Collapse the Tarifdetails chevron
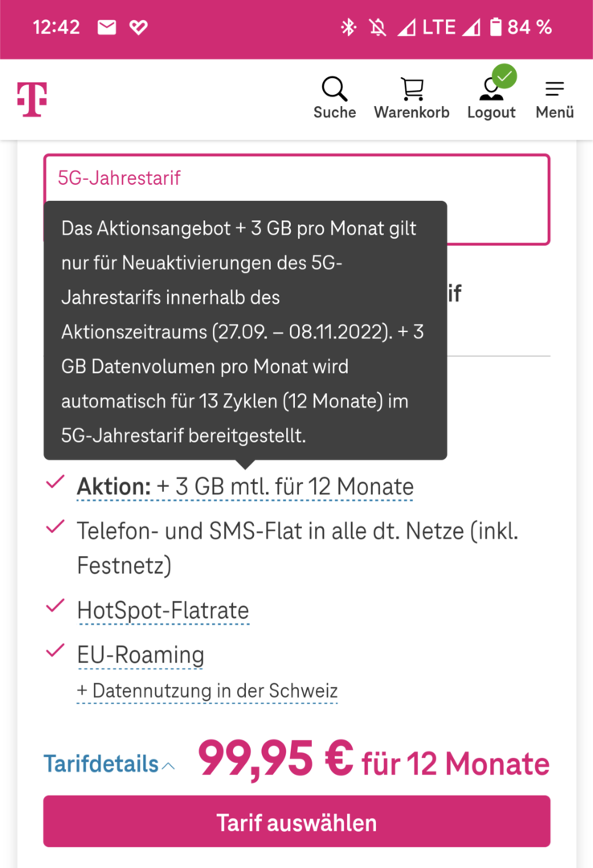The image size is (593, 868). [x=168, y=766]
